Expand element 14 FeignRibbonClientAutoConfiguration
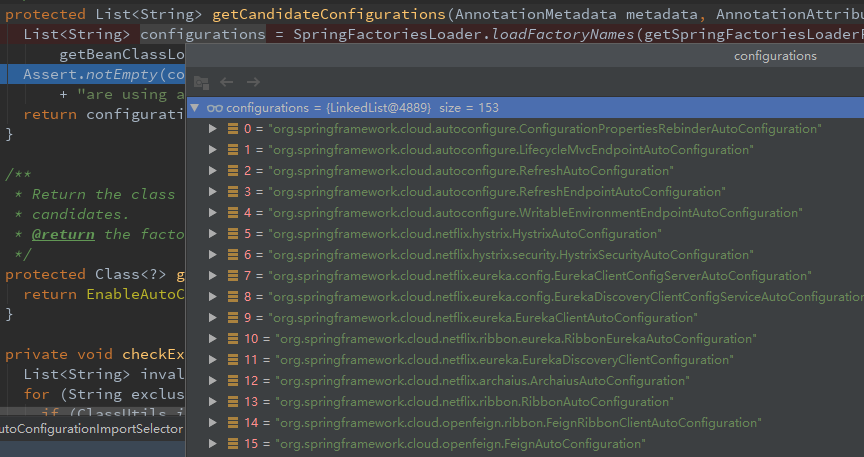 pos(212,422)
